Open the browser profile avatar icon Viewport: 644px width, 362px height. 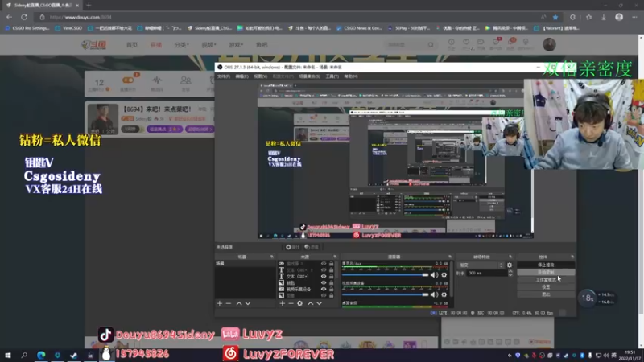pos(619,17)
